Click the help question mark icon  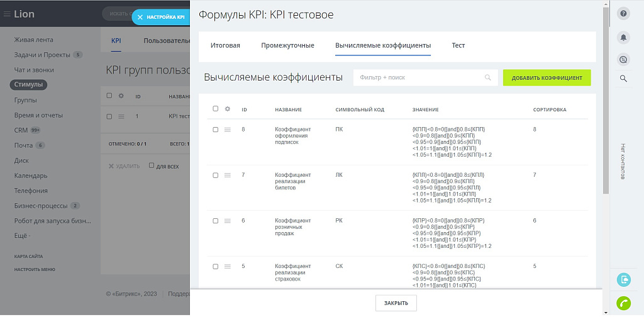pyautogui.click(x=623, y=14)
